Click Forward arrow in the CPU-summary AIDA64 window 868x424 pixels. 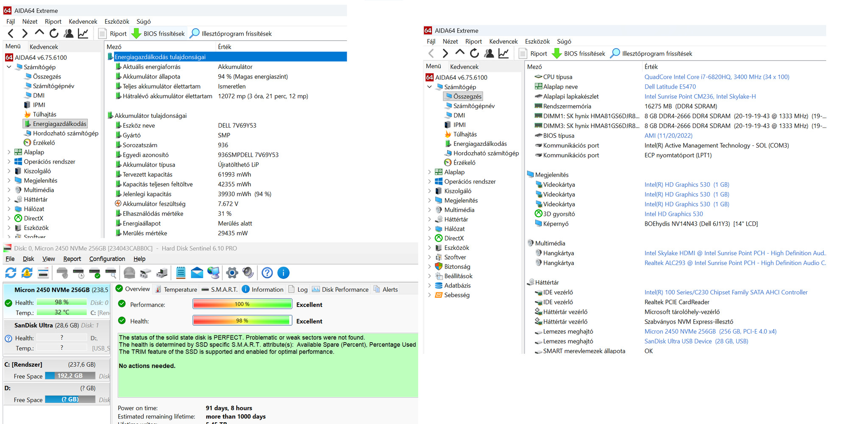coord(445,53)
